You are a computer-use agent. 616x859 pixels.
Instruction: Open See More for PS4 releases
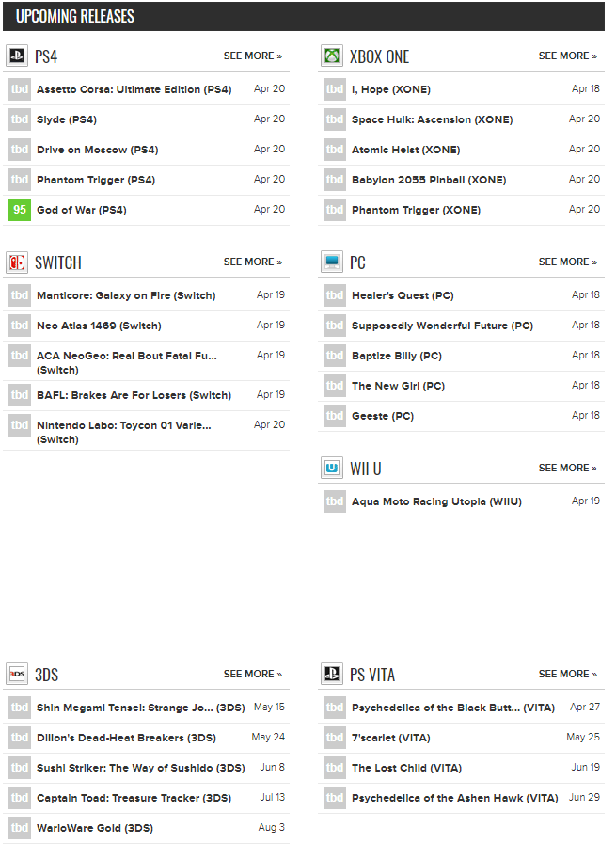pyautogui.click(x=252, y=56)
